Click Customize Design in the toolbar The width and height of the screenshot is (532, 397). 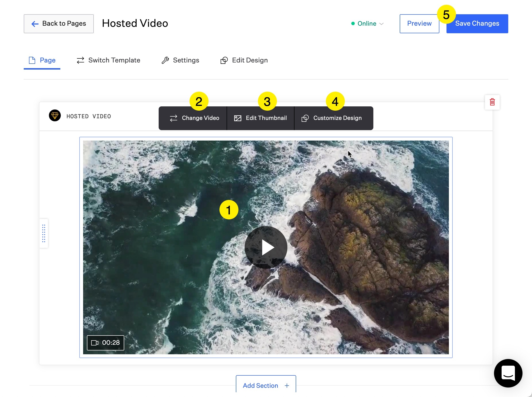click(334, 118)
